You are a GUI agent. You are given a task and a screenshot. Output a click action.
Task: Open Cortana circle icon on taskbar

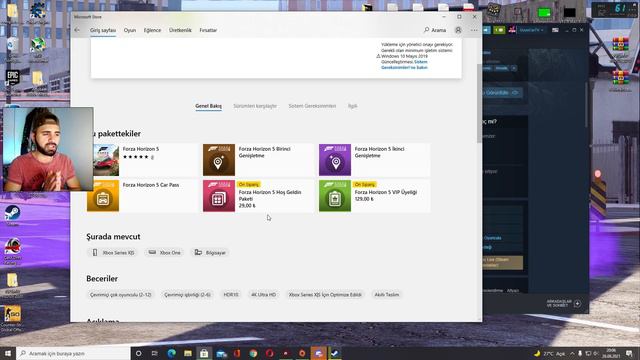point(138,353)
